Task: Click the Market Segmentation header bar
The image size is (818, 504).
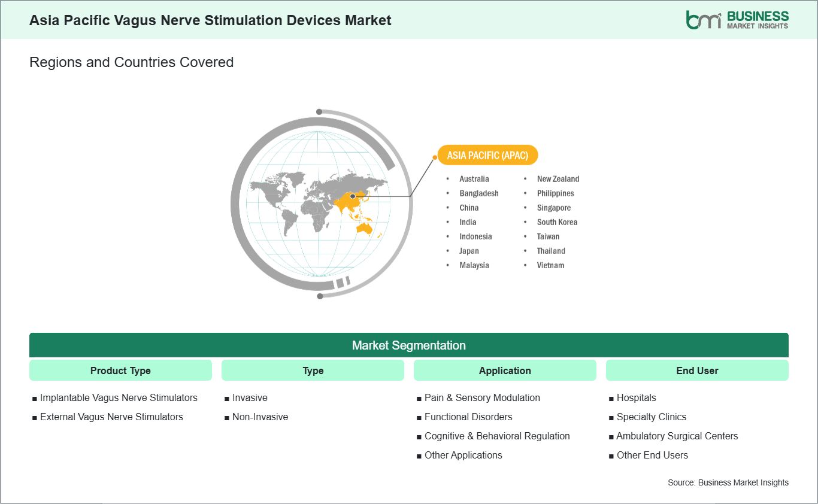Action: point(409,345)
